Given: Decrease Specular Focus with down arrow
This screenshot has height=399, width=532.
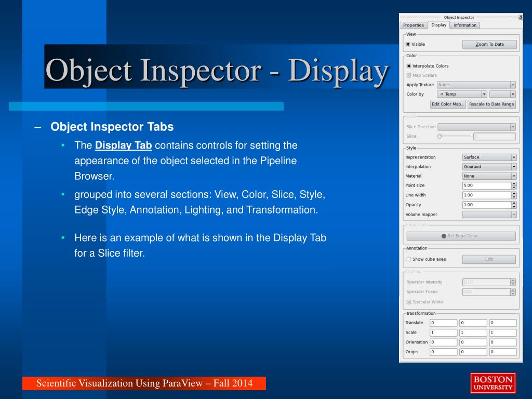Looking at the screenshot, I should click(x=513, y=294).
